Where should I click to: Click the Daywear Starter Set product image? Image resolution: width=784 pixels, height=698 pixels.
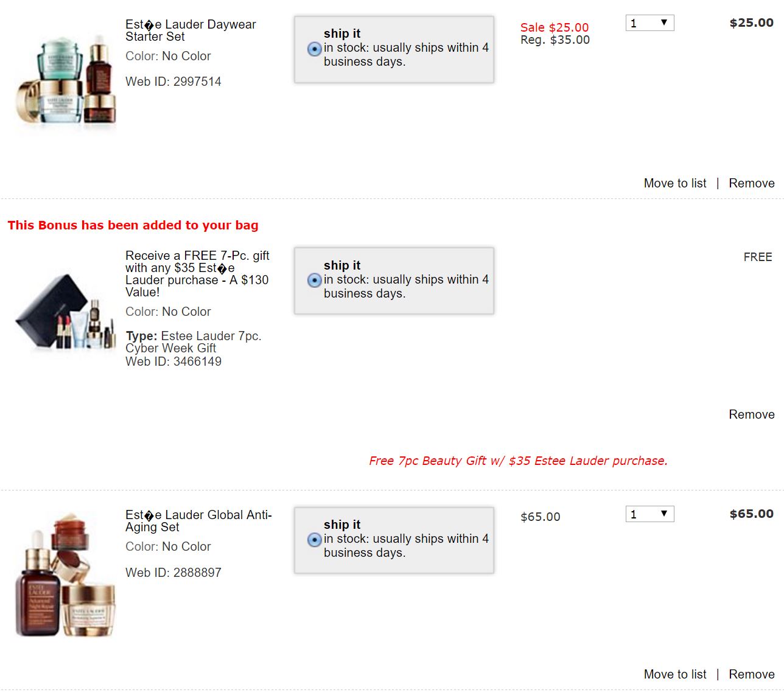66,79
